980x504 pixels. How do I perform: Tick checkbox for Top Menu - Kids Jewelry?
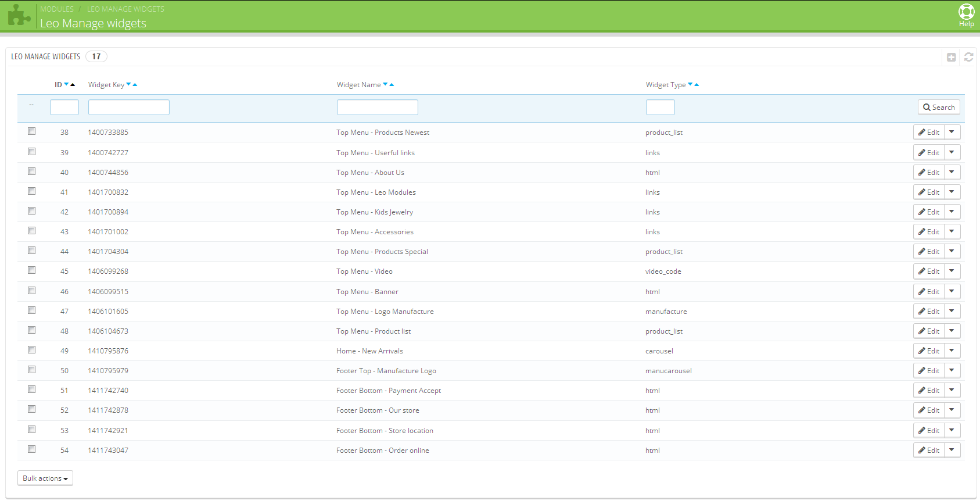(32, 211)
